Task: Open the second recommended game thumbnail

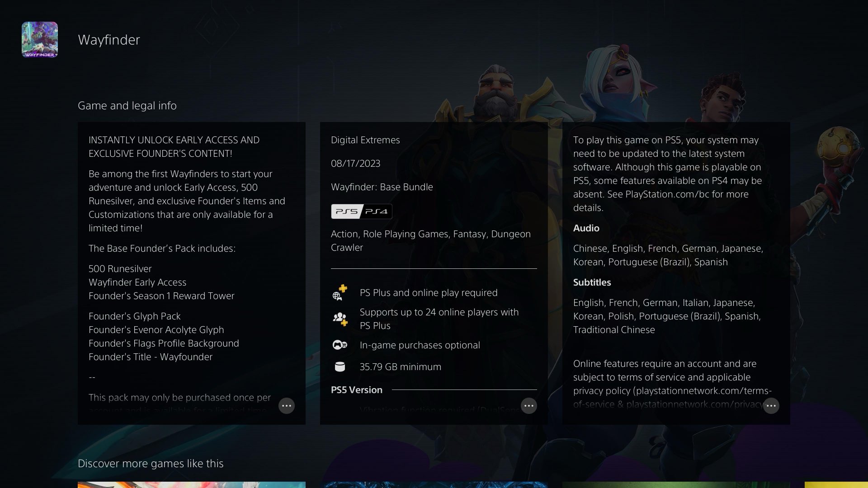Action: pos(434,485)
